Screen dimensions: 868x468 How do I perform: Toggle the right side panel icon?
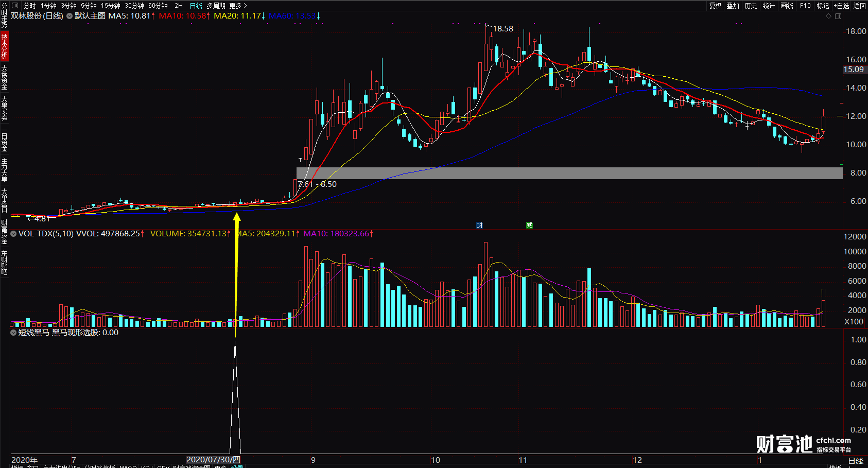pyautogui.click(x=838, y=16)
